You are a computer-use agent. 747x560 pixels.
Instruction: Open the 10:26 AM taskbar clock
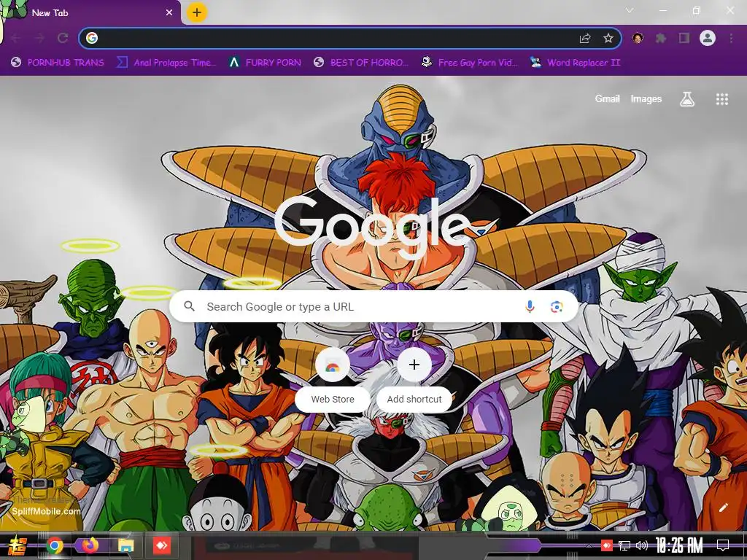(x=679, y=545)
